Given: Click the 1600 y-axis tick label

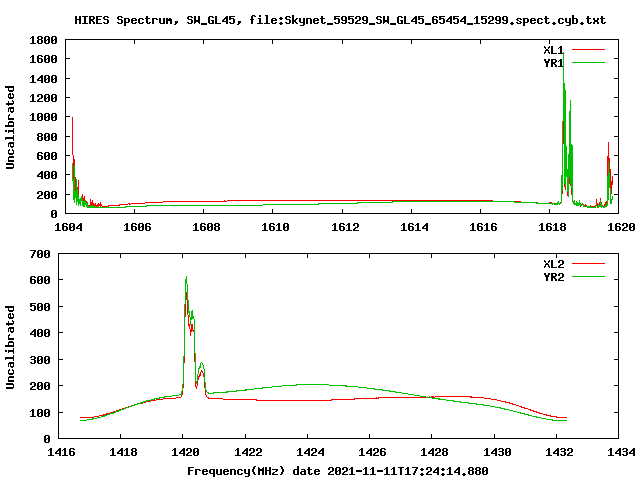Looking at the screenshot, I should (43, 59).
